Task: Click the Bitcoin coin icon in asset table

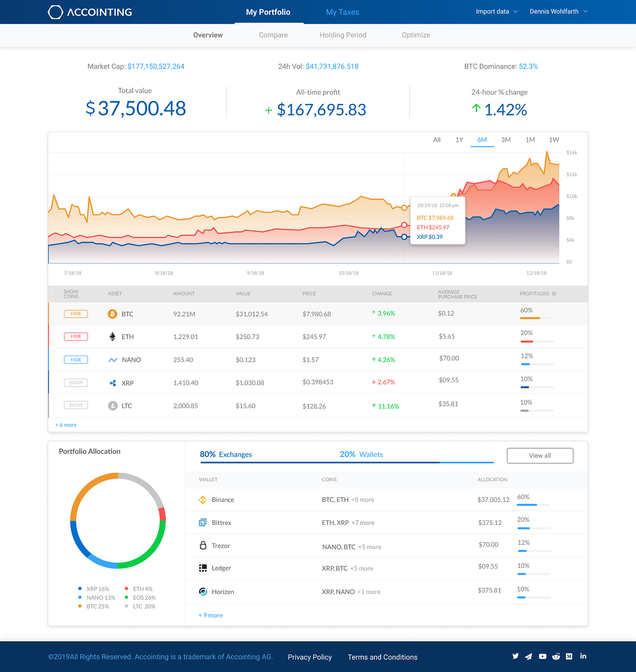Action: pos(113,314)
